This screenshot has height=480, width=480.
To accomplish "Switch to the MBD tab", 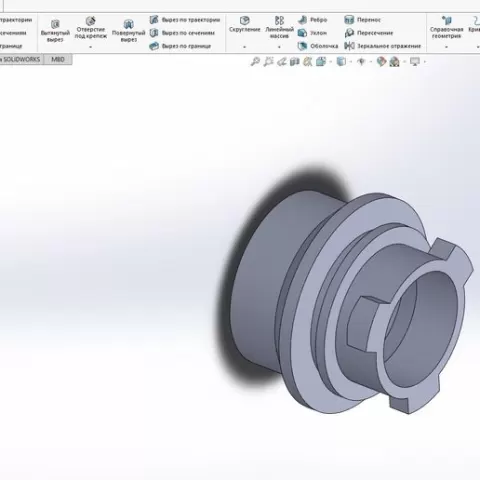I will coord(58,59).
